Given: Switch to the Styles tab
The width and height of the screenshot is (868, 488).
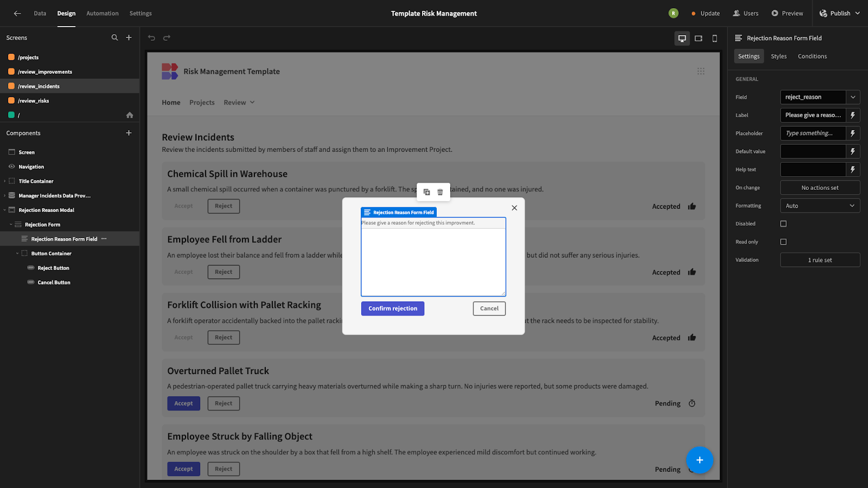Looking at the screenshot, I should tap(778, 56).
